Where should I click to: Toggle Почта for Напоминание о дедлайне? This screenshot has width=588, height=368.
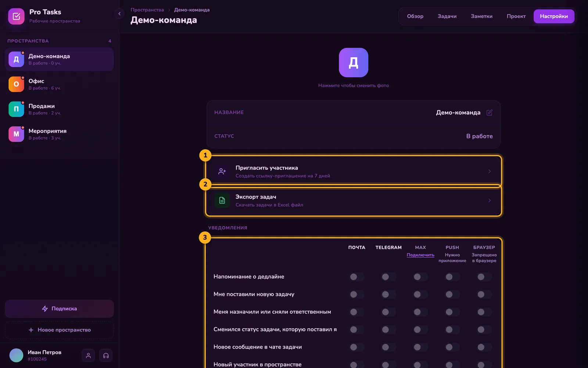(356, 277)
